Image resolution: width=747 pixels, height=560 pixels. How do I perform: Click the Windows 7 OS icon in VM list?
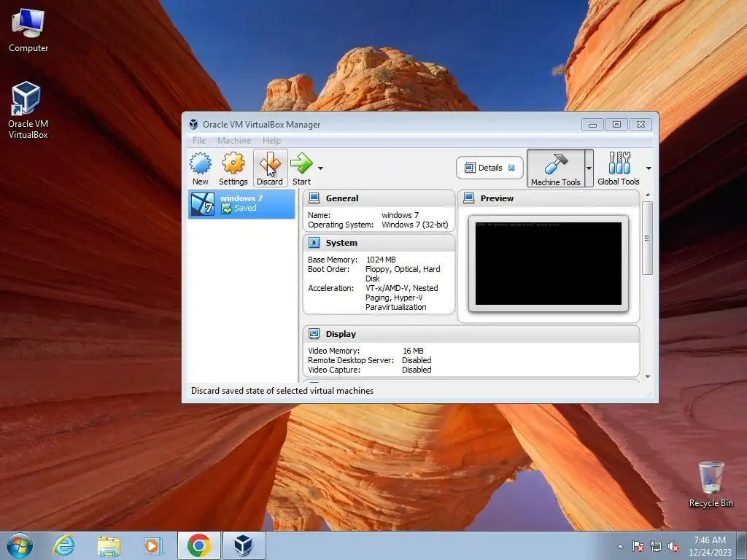coord(203,204)
